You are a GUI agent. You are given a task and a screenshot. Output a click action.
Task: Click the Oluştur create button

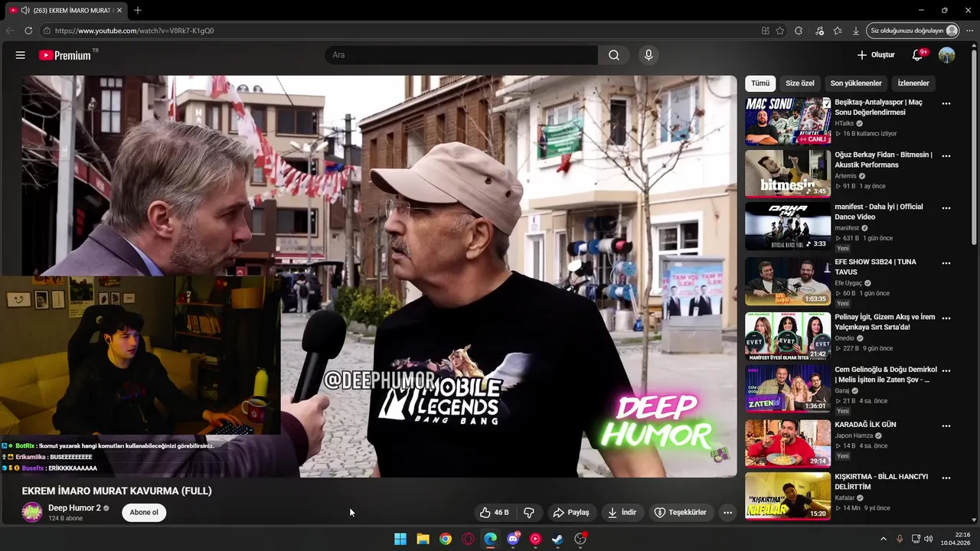click(876, 55)
